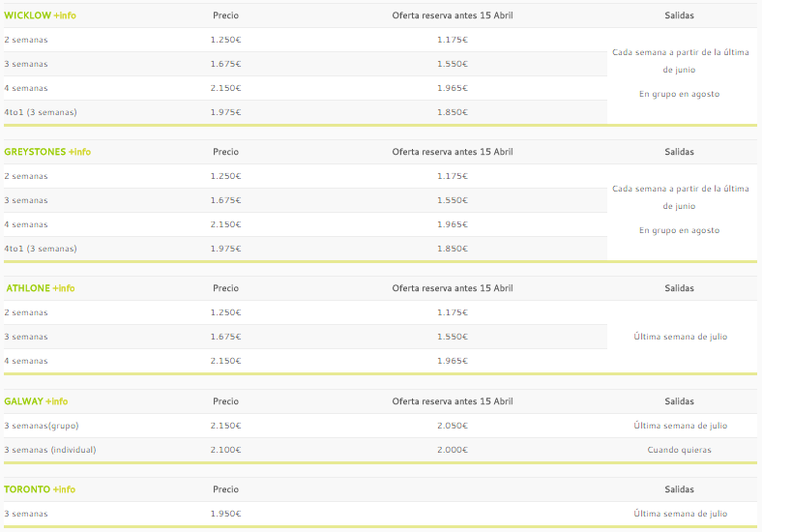Click Athlone Salidas column header

click(680, 288)
